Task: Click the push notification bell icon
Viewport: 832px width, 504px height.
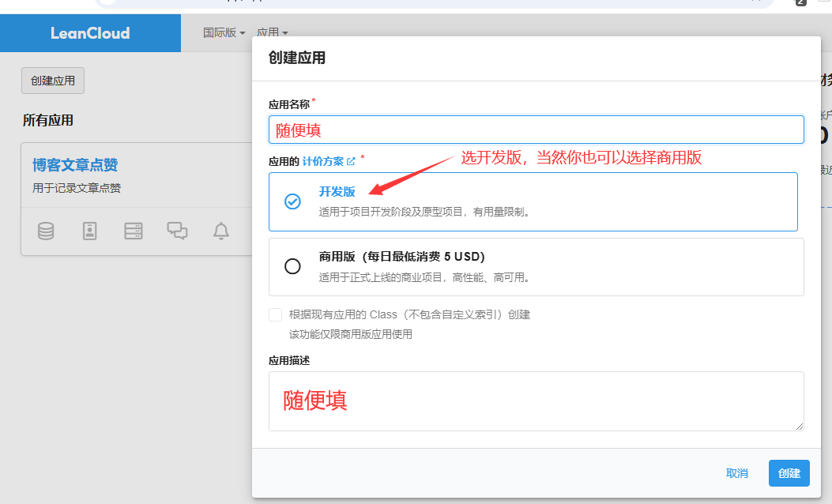Action: coord(221,231)
